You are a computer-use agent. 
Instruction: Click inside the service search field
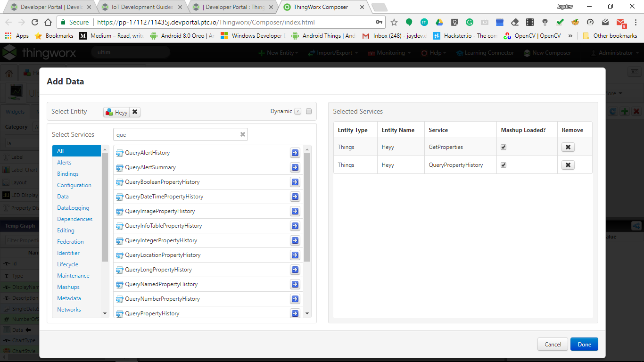tap(179, 134)
